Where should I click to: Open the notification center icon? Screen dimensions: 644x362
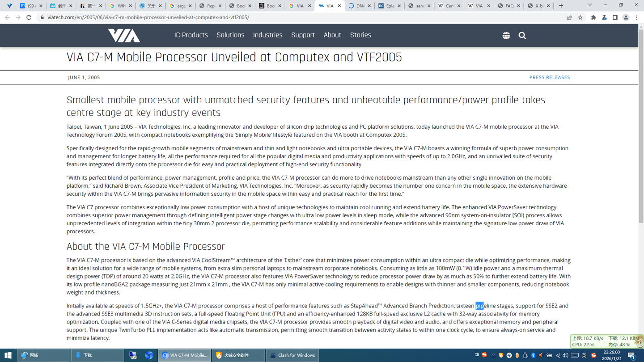(x=631, y=355)
